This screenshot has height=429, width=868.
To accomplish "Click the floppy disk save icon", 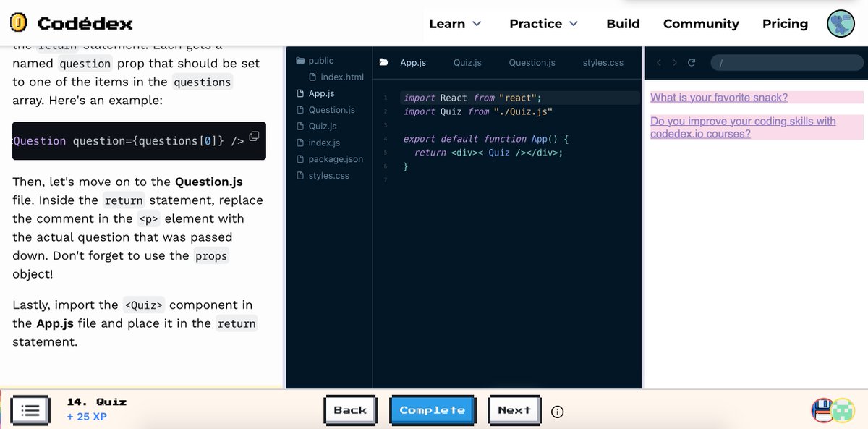I will click(x=822, y=410).
